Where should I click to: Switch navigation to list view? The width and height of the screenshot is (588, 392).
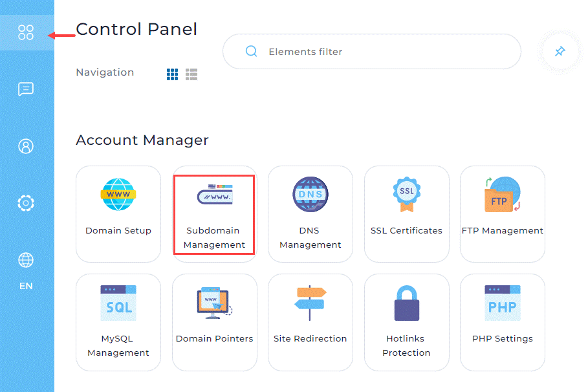click(191, 74)
